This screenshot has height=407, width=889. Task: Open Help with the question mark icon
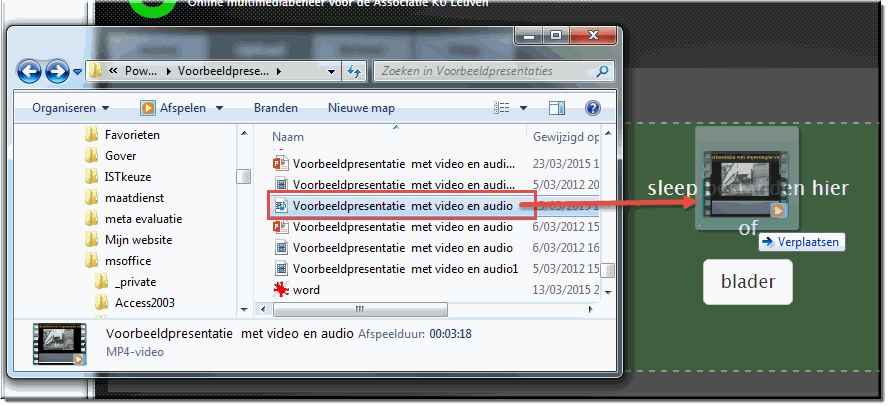coord(592,108)
